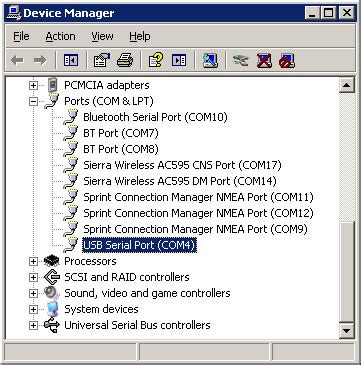
Task: Scan for hardware changes icon
Action: click(x=210, y=61)
